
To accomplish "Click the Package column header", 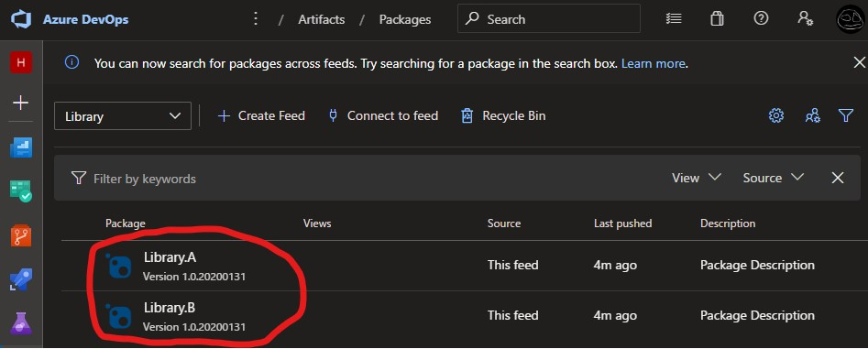I will click(125, 224).
